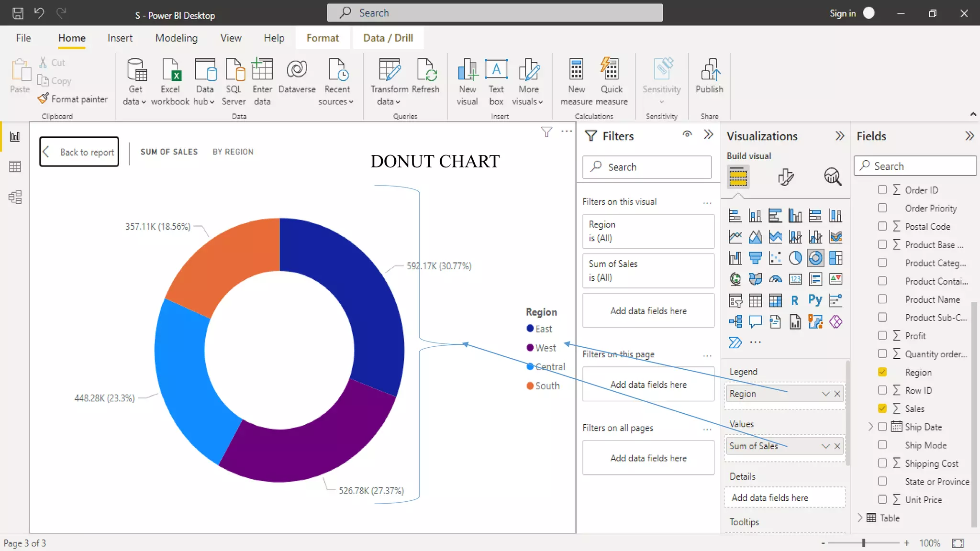Click the Publish icon
The image size is (980, 551).
pos(710,70)
